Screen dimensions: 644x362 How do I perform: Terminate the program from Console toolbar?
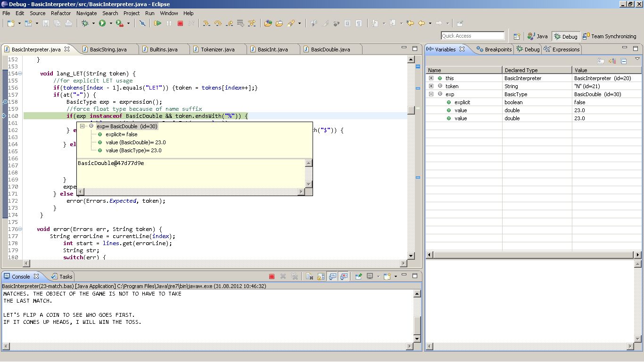[x=272, y=277]
